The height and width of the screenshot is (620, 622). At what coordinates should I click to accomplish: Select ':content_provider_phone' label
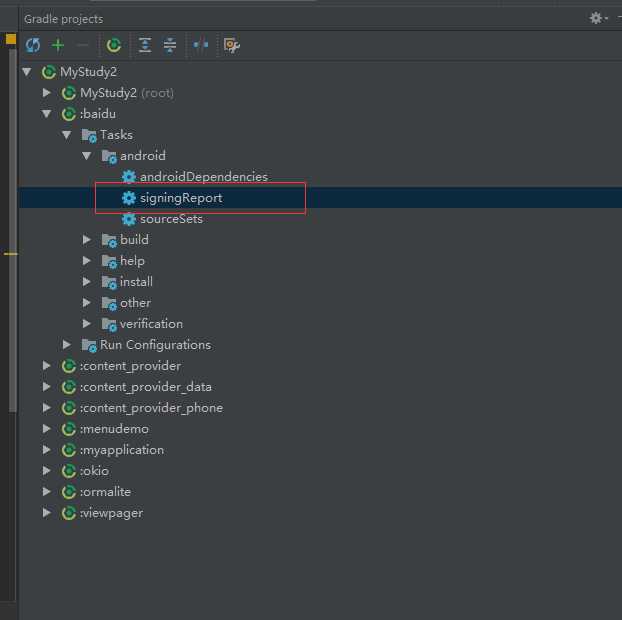click(152, 408)
